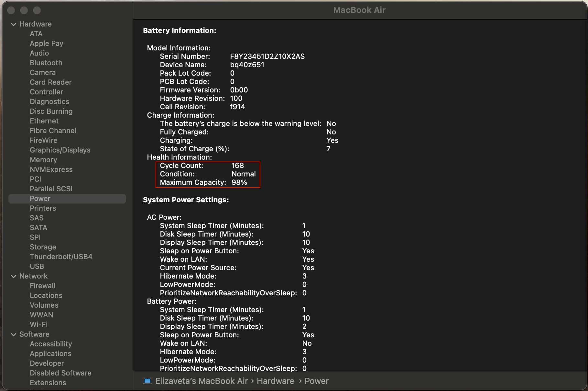Click the State of Charge value 7
The height and width of the screenshot is (391, 588).
[x=329, y=149]
